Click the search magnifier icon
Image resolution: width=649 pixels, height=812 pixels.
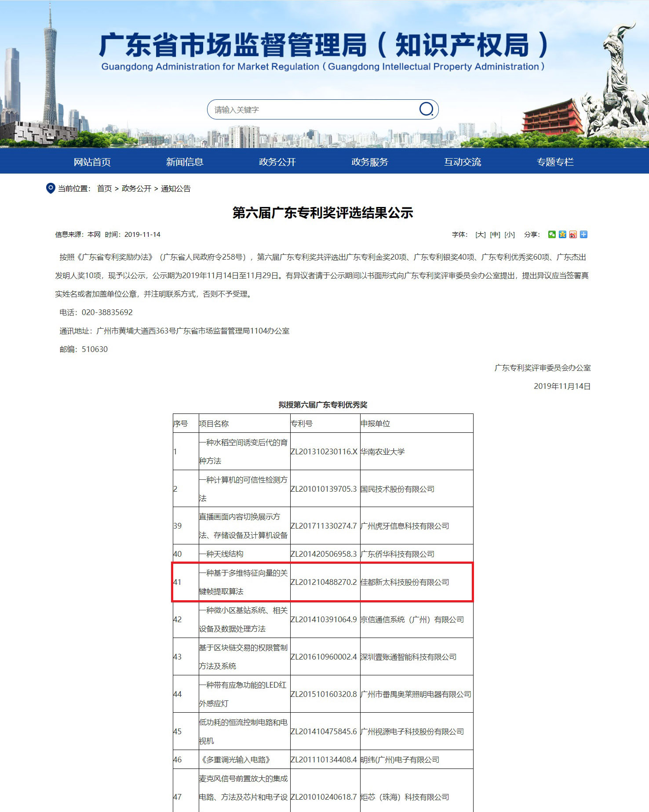point(426,109)
